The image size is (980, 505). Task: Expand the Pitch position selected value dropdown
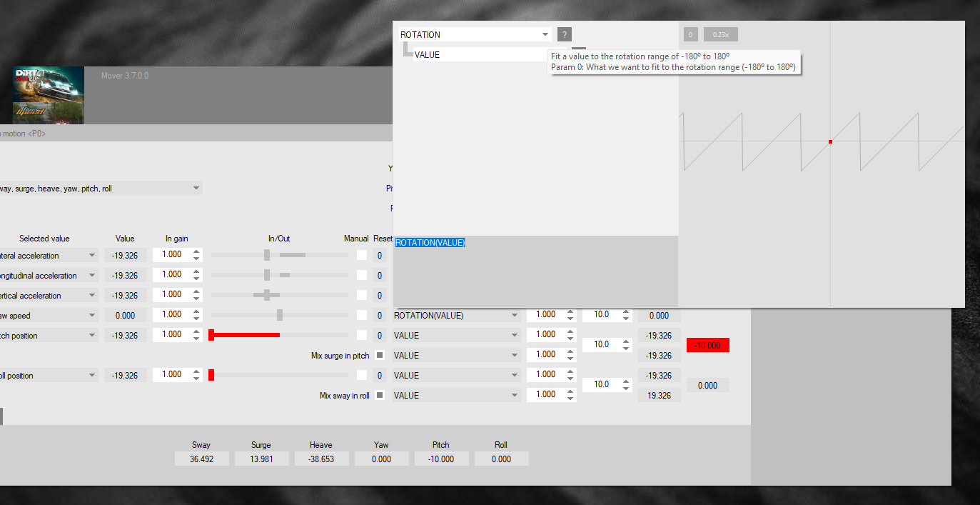92,336
